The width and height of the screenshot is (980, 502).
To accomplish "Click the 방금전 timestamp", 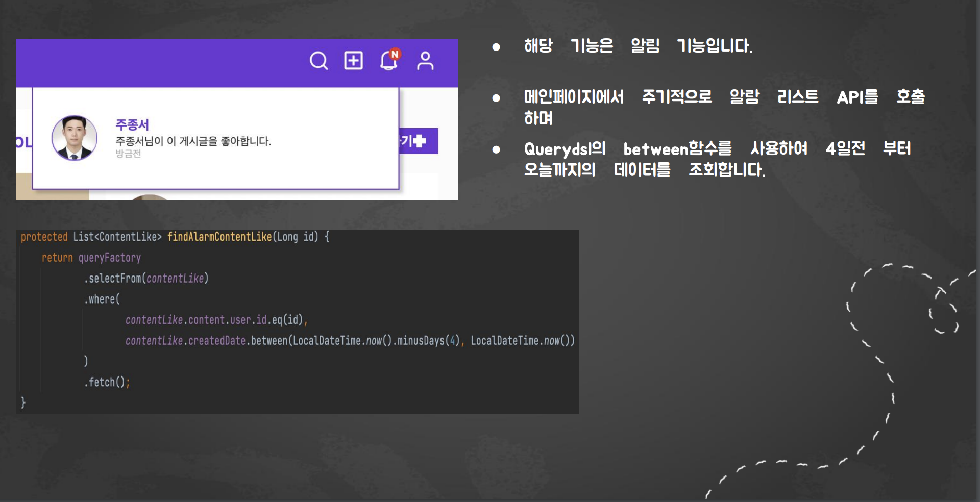I will 128,154.
